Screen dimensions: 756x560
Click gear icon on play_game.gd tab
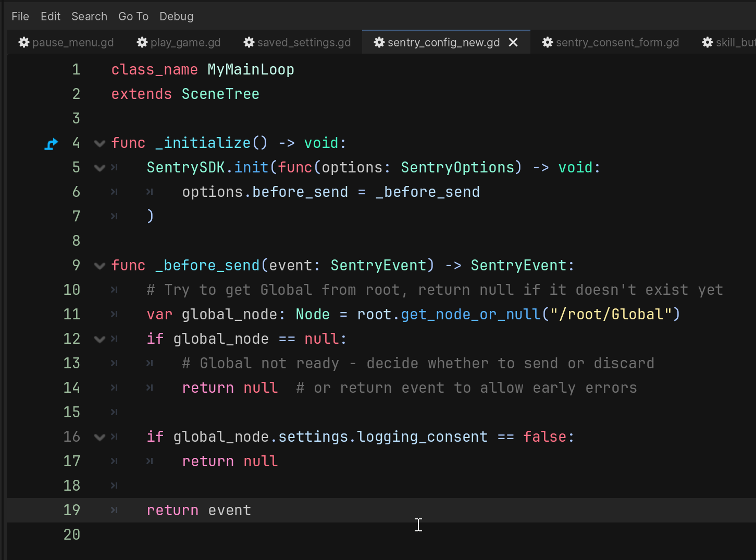pyautogui.click(x=142, y=42)
